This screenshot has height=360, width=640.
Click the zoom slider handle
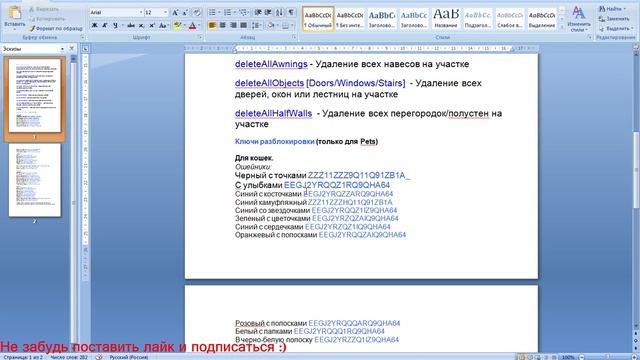point(607,357)
